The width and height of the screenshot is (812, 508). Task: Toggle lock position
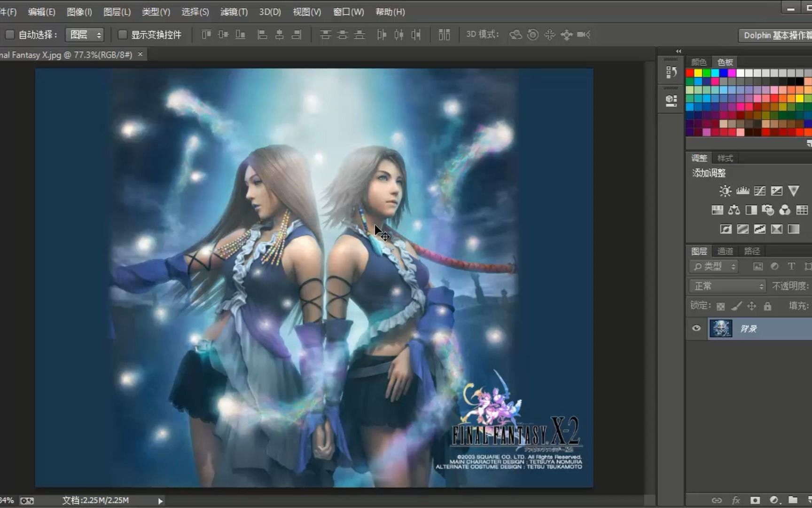752,306
